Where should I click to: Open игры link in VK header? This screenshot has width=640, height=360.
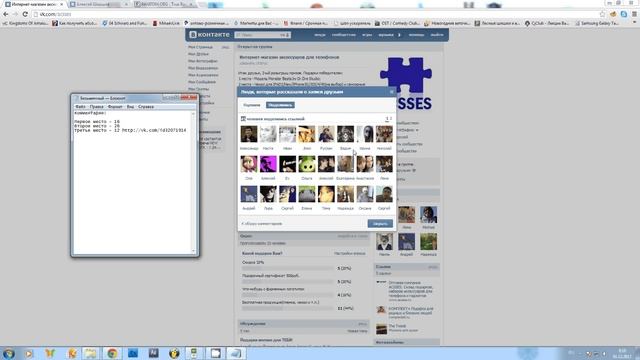pyautogui.click(x=367, y=35)
